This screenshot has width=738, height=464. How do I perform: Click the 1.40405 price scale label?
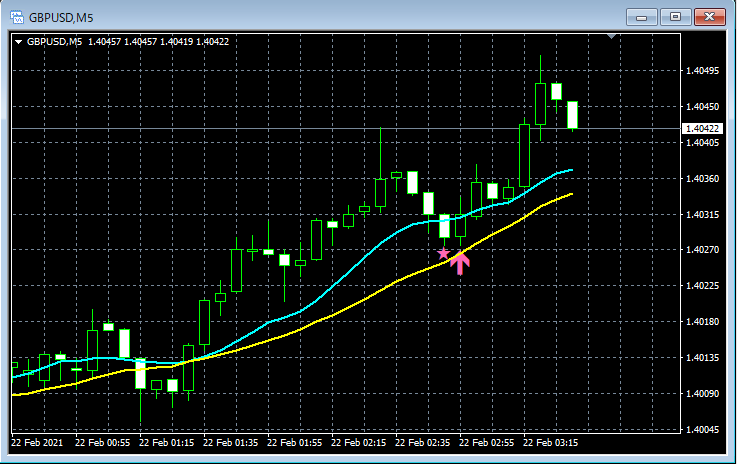click(x=702, y=143)
